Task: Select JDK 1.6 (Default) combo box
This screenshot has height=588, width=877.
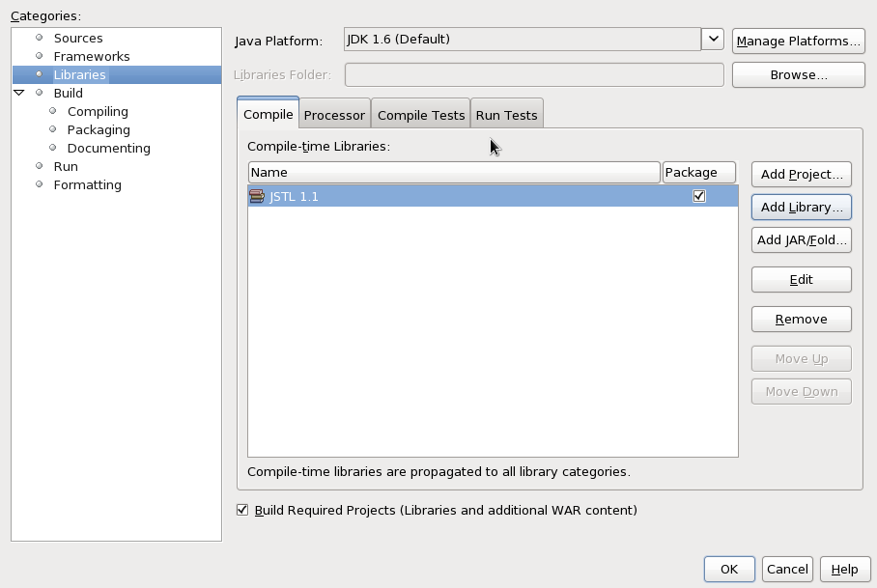Action: click(523, 40)
